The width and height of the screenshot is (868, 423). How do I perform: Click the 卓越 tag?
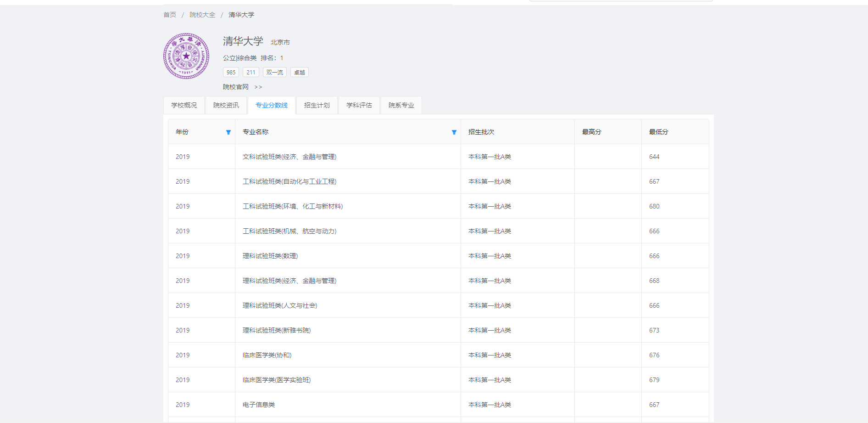(x=300, y=72)
